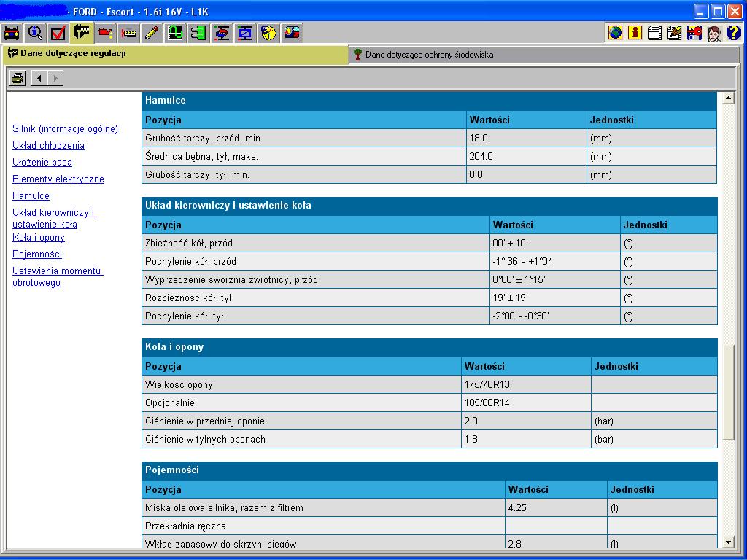Screen dimensions: 747x560
Task: Click the red checkmark toolbar icon
Action: 58,33
